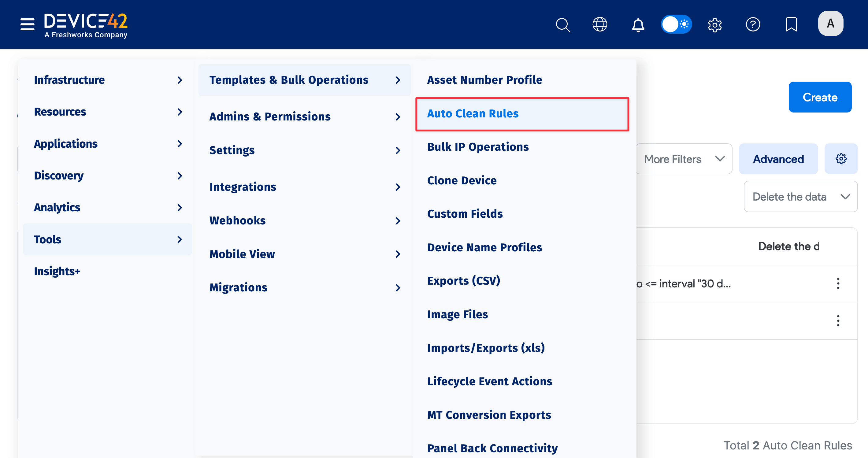Image resolution: width=868 pixels, height=458 pixels.
Task: Open the globe language icon
Action: pyautogui.click(x=600, y=24)
